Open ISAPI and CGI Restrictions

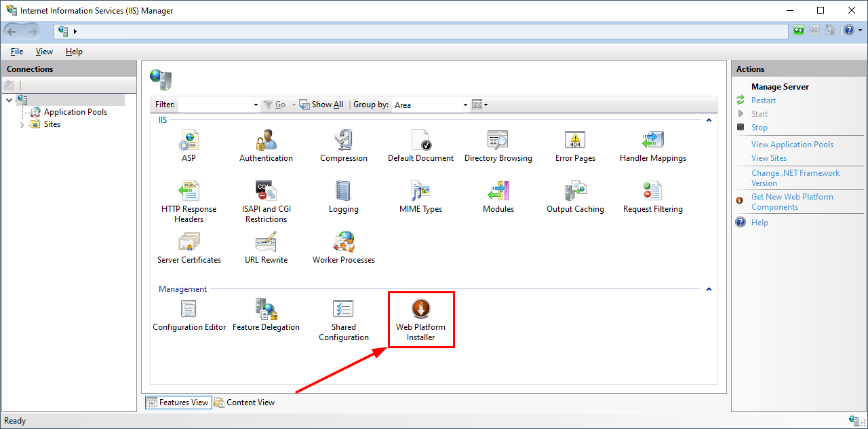[266, 202]
